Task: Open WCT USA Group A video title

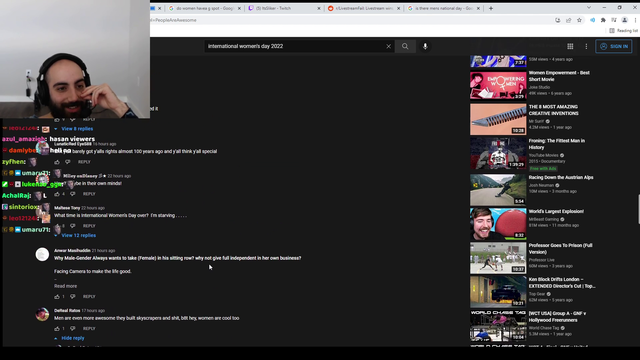Action: (x=557, y=317)
